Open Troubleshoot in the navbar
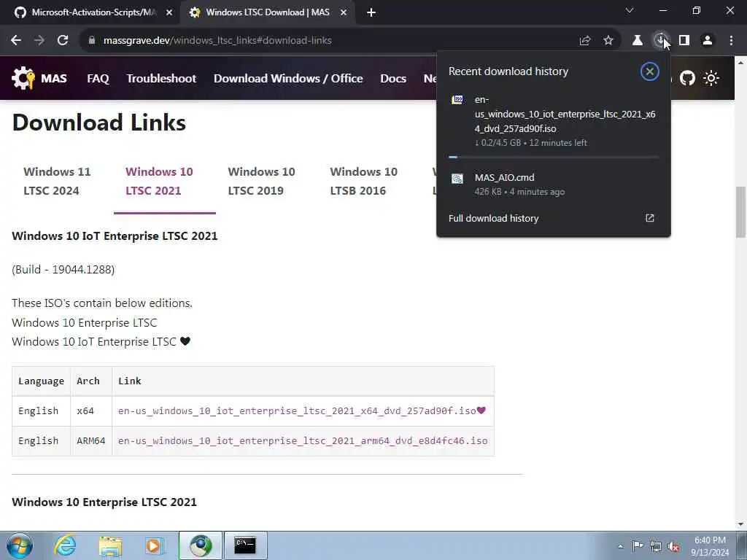The image size is (747, 560). coord(161,78)
